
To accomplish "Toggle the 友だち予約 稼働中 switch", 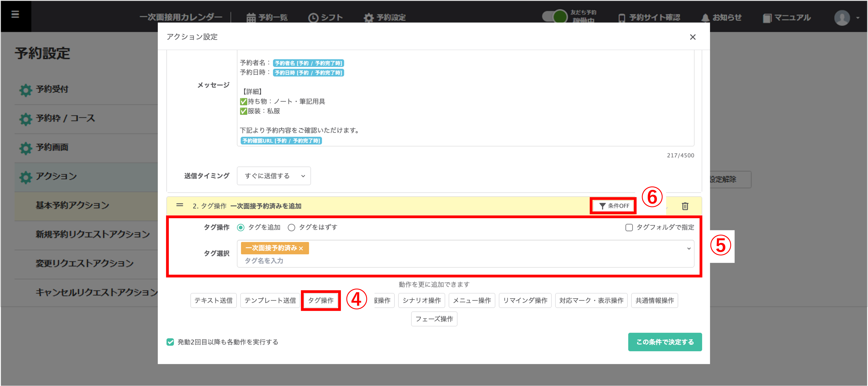I will click(555, 16).
